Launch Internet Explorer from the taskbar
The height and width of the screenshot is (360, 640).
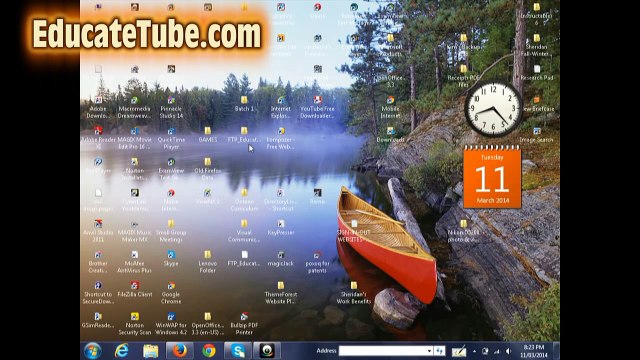pyautogui.click(x=121, y=351)
